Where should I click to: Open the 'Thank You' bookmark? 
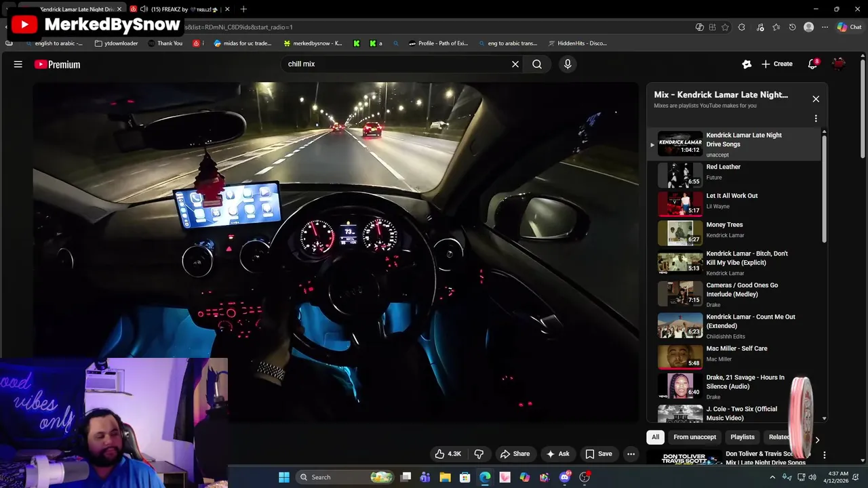tap(165, 43)
